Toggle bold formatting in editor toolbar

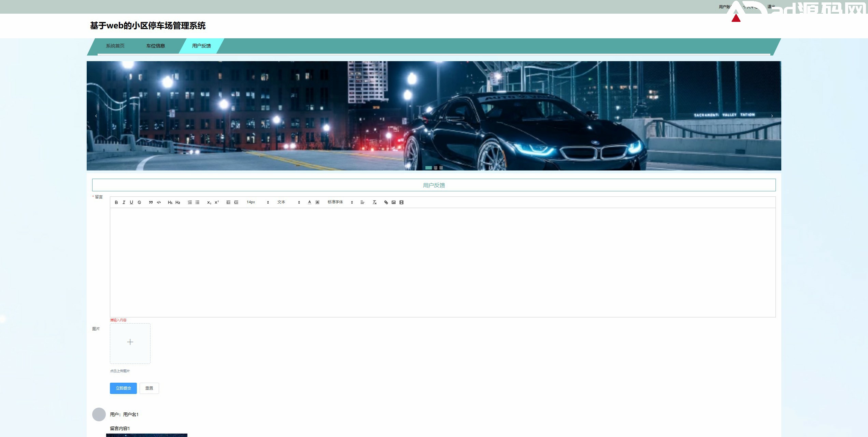click(x=116, y=202)
